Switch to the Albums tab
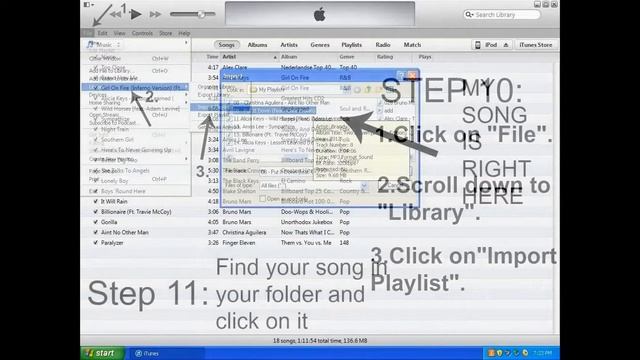The height and width of the screenshot is (360, 640). click(x=257, y=45)
